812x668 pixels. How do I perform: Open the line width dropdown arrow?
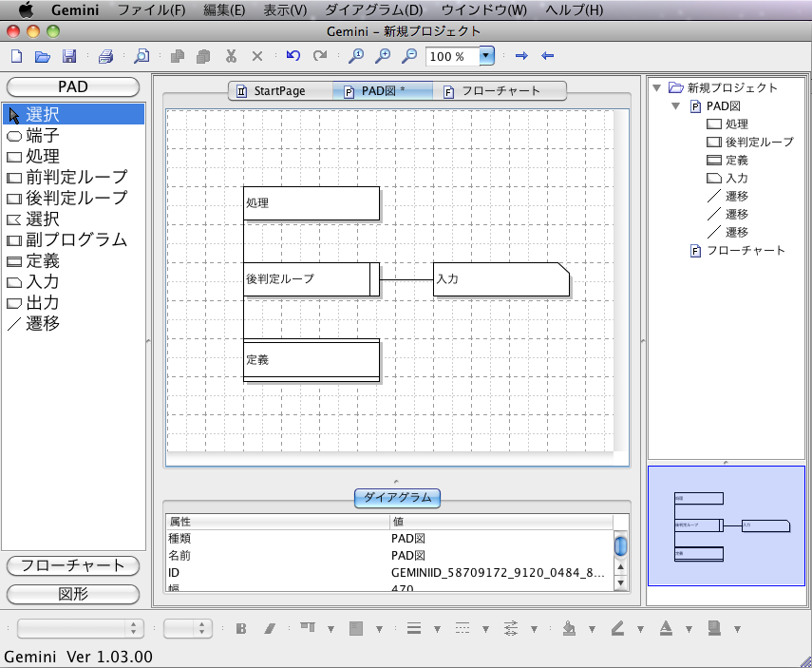437,629
